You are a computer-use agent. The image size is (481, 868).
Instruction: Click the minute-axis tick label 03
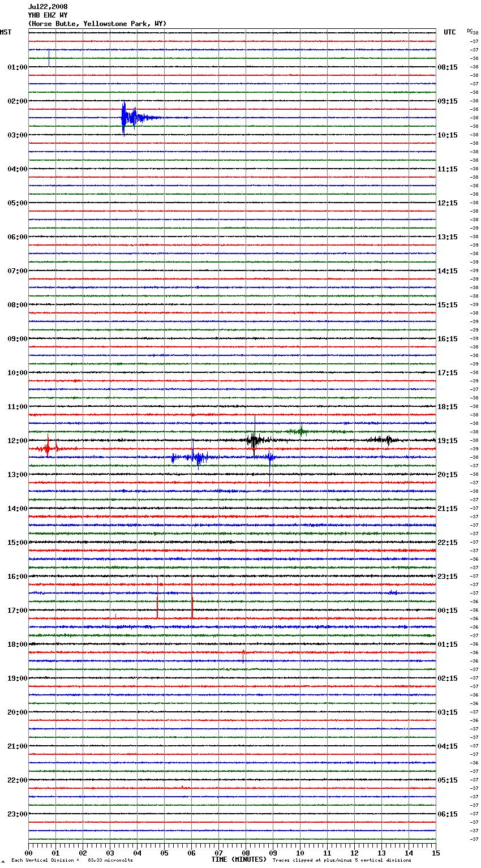pyautogui.click(x=110, y=853)
